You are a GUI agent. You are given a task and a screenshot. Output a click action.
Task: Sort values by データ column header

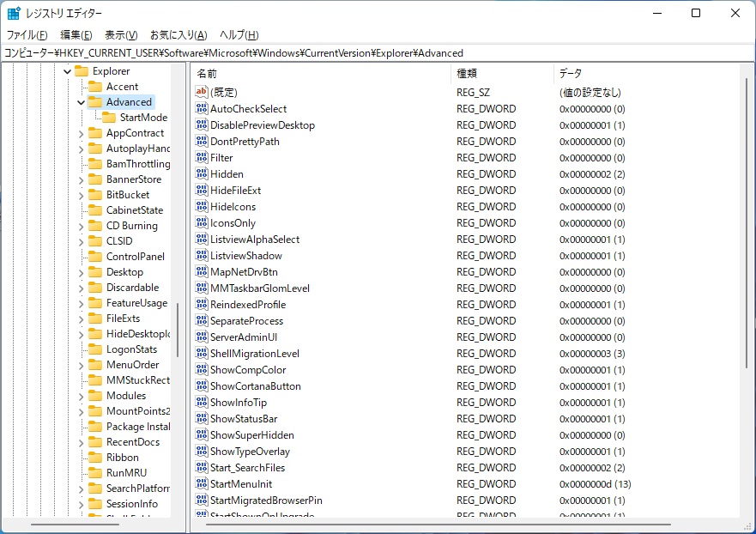[646, 73]
